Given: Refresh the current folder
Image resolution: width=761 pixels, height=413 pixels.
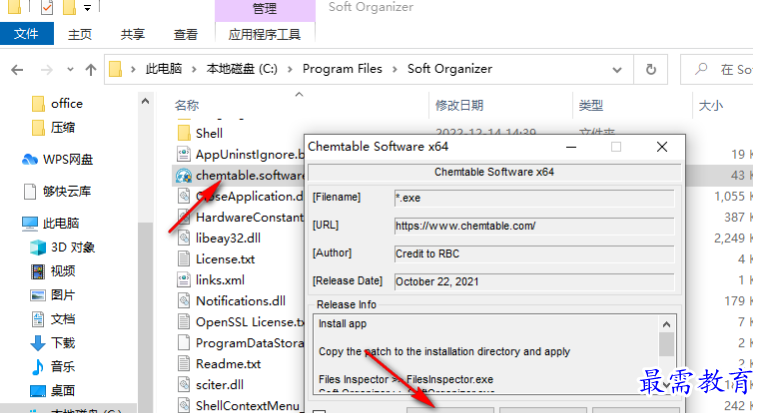Looking at the screenshot, I should pos(651,70).
